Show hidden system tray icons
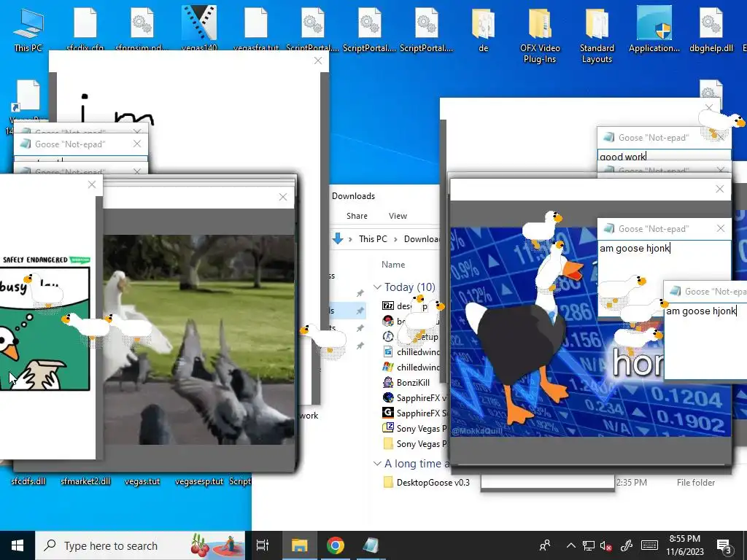Image resolution: width=747 pixels, height=560 pixels. click(x=570, y=545)
